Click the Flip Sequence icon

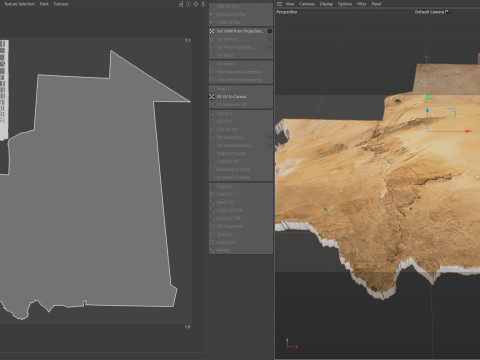coord(211,226)
